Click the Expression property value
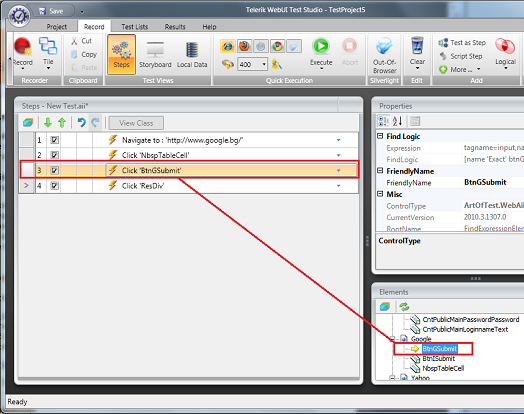Viewport: 524px width, 414px height. pyautogui.click(x=493, y=148)
